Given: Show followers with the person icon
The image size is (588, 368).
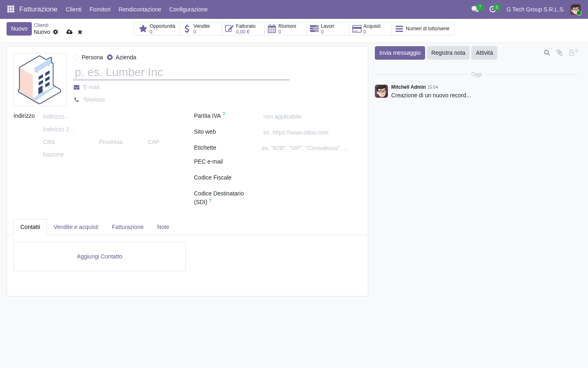Looking at the screenshot, I should tap(573, 52).
